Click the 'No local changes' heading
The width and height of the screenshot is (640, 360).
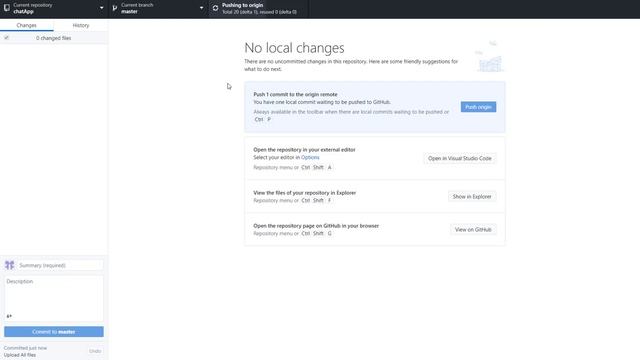click(294, 48)
